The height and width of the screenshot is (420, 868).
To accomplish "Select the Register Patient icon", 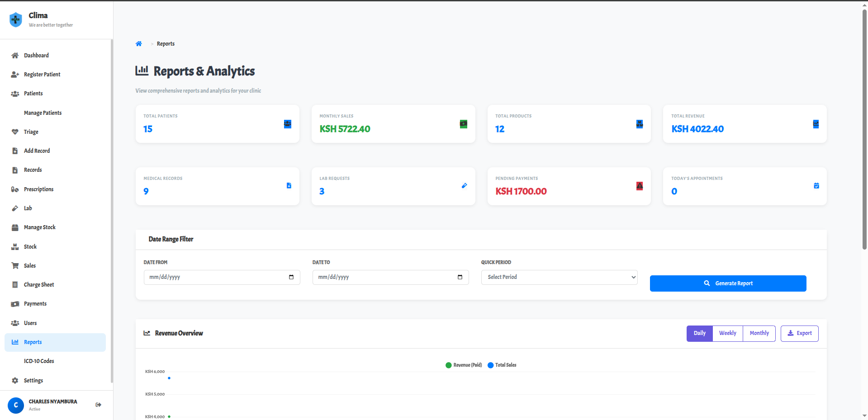I will (x=15, y=74).
